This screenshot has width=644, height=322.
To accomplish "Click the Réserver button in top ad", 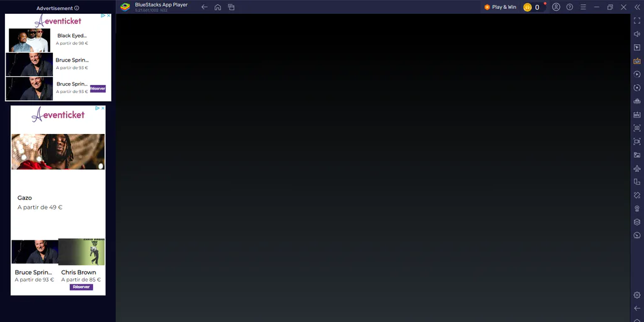I will coord(97,88).
